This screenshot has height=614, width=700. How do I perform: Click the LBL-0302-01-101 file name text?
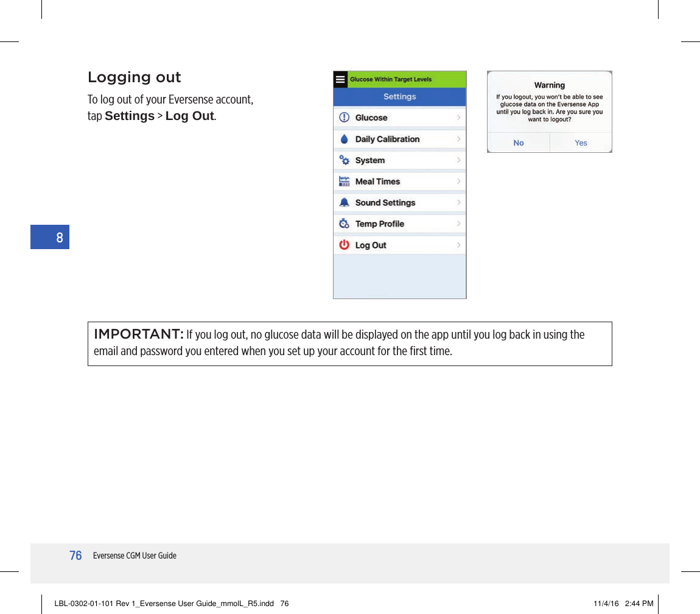164,603
